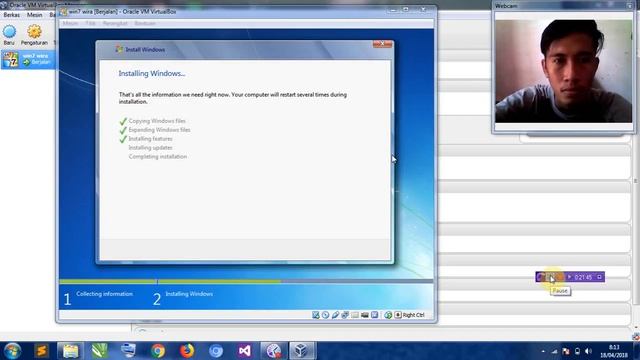Screen dimensions: 640x360
Task: Minimize the win7 wira VM window
Action: tap(393, 10)
